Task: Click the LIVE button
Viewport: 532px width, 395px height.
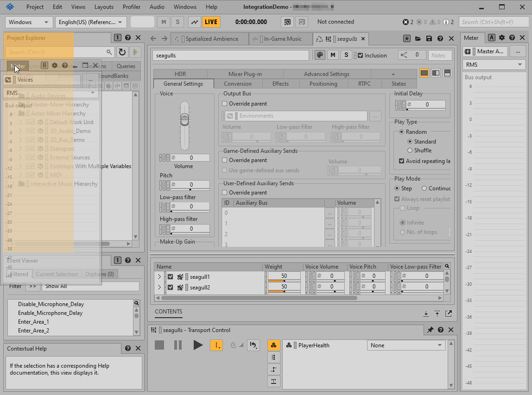Action: (x=211, y=22)
